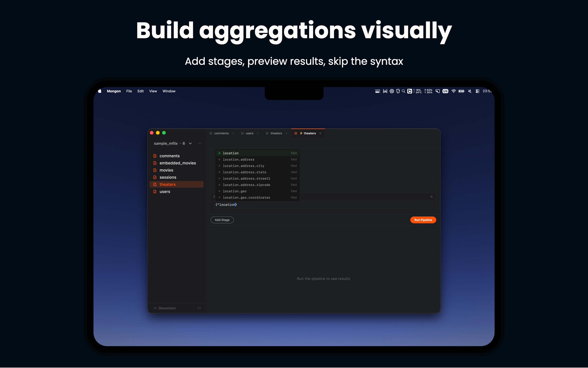588x368 pixels.
Task: Click the sessions collection document icon
Action: pos(155,177)
